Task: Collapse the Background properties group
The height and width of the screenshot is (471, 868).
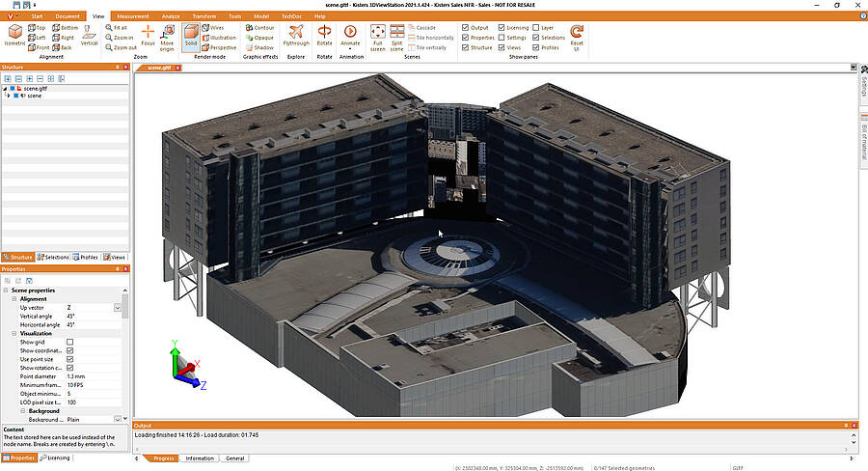Action: click(23, 411)
